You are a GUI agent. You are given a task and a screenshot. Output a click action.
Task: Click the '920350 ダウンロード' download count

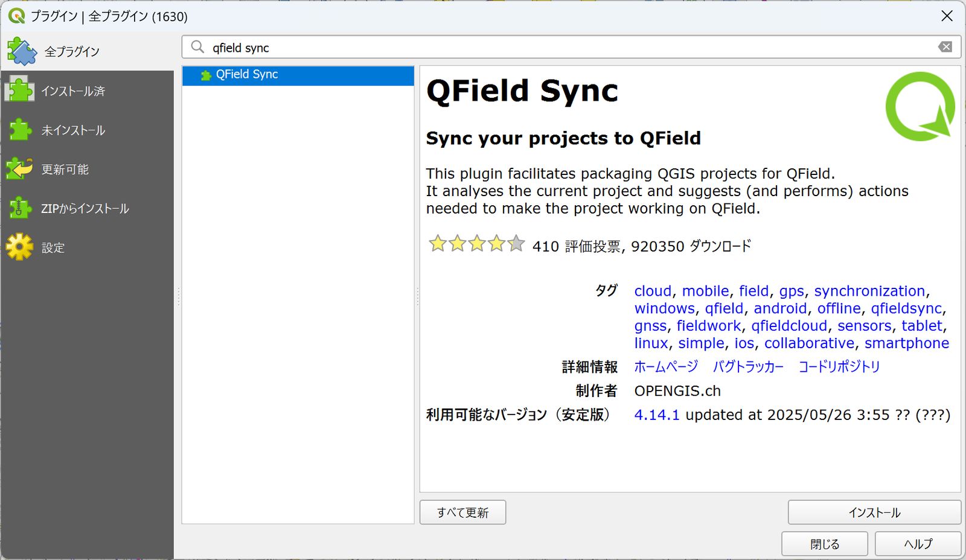(x=691, y=246)
